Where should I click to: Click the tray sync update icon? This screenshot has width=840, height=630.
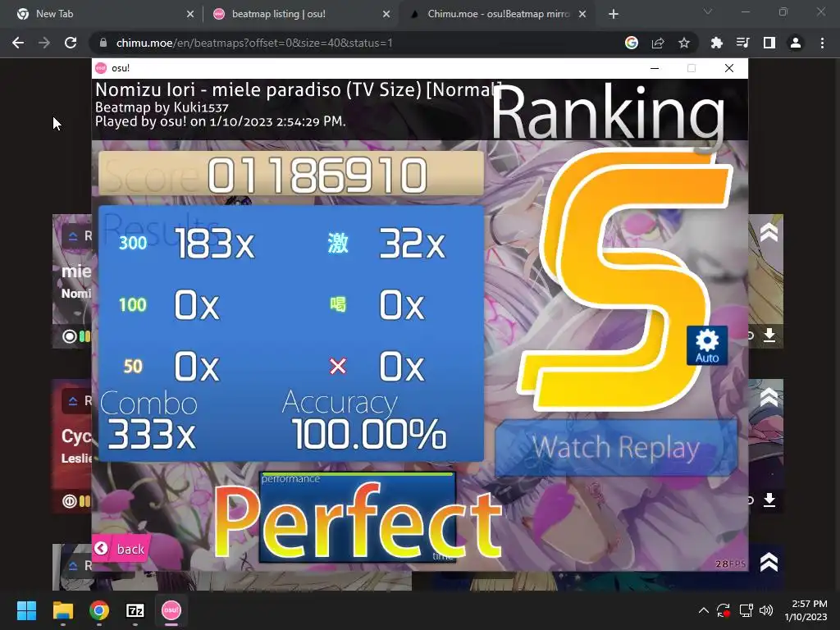(x=724, y=610)
